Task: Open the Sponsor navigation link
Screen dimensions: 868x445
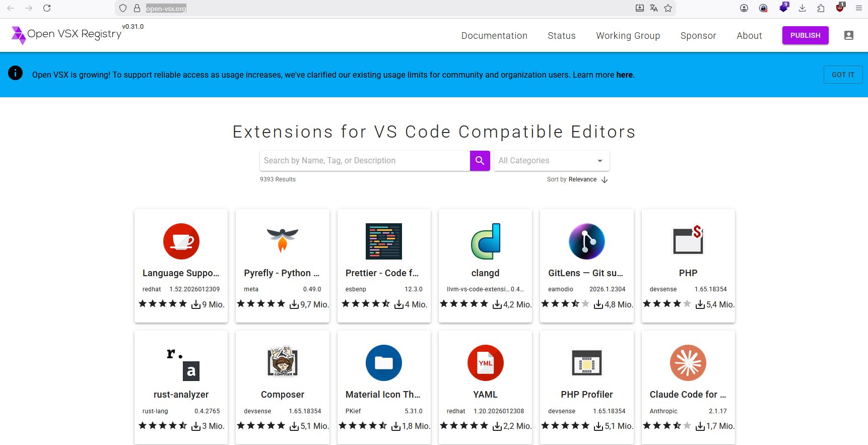Action: [x=698, y=36]
